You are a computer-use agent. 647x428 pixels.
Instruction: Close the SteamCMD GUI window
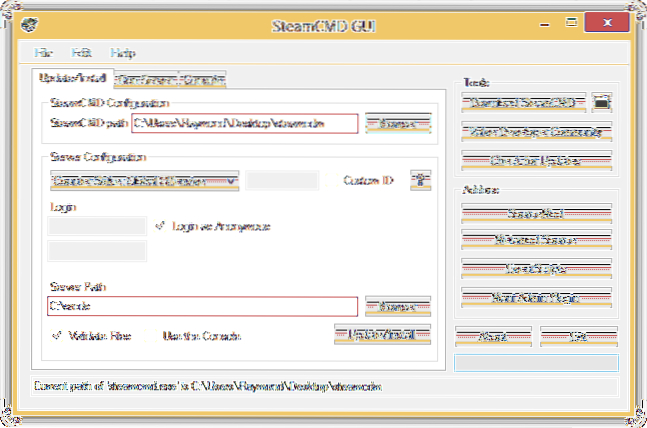click(x=607, y=22)
